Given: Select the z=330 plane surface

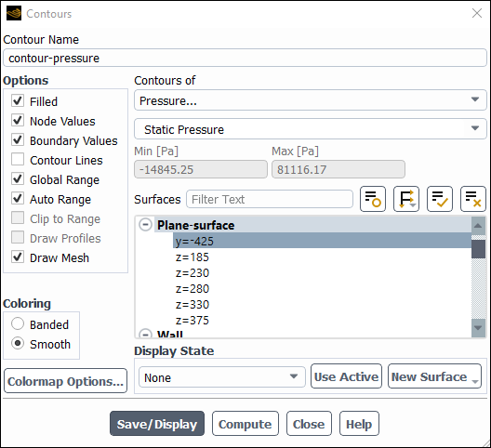Looking at the screenshot, I should (192, 305).
